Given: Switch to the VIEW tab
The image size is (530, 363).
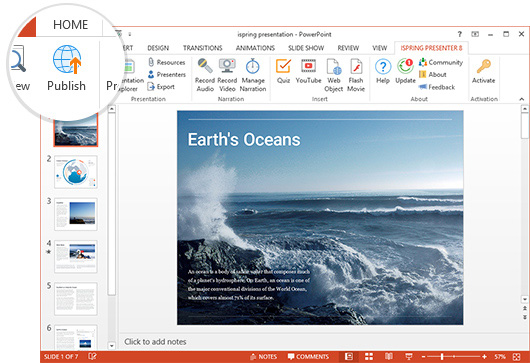Looking at the screenshot, I should (380, 48).
